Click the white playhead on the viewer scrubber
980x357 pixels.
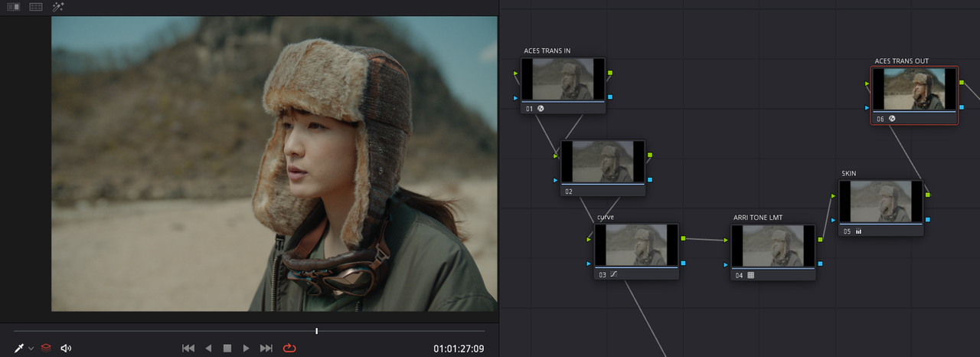pos(316,331)
